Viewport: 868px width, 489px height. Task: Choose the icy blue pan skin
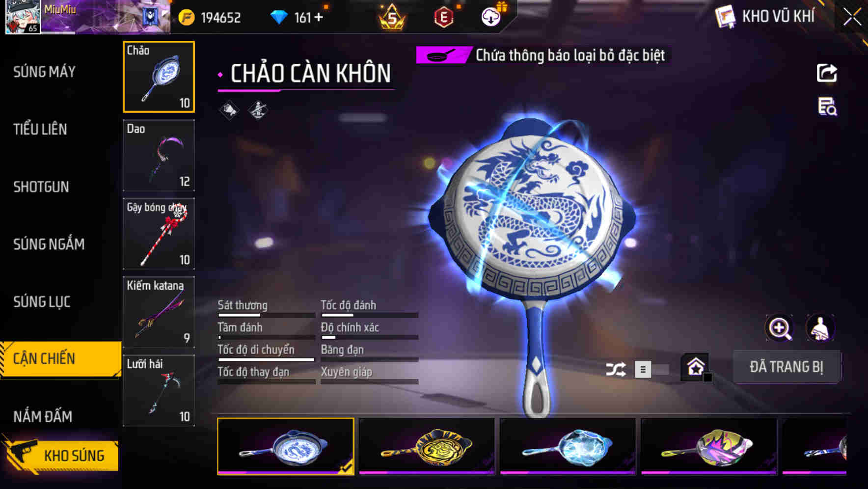tap(568, 446)
